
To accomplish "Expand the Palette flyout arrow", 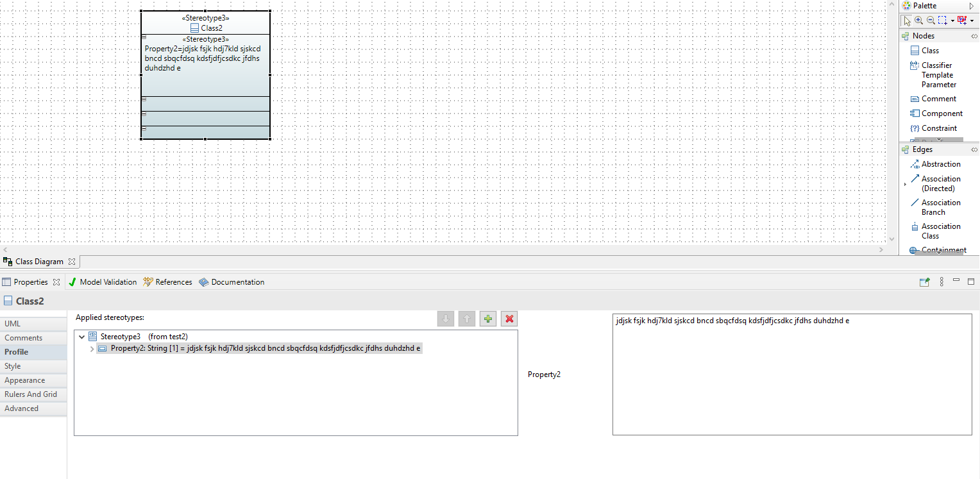I will tap(972, 6).
